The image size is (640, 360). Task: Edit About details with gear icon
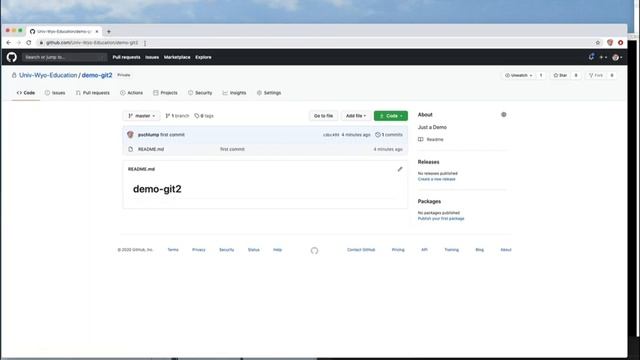tap(504, 115)
